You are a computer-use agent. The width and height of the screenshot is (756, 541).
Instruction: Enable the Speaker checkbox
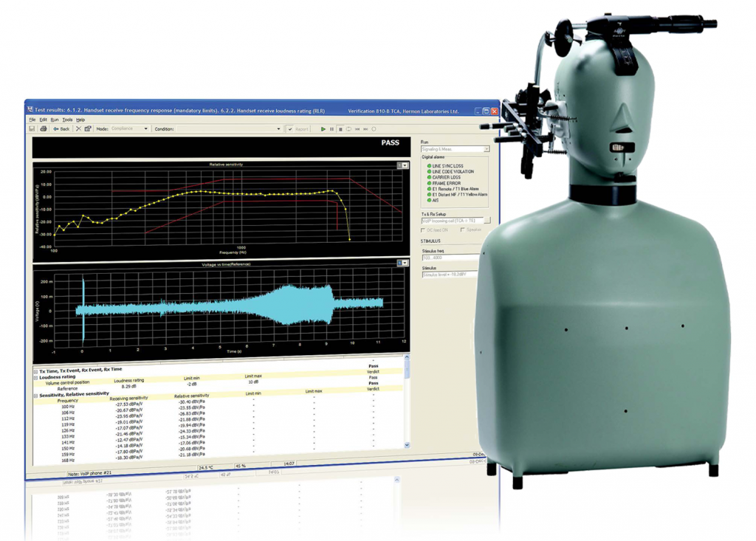tap(462, 230)
